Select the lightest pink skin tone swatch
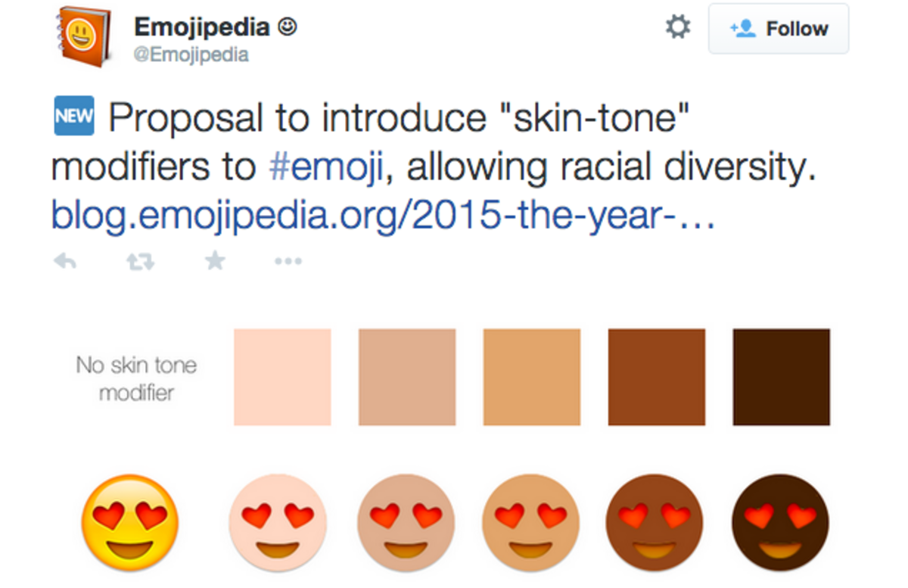This screenshot has height=588, width=908. [x=282, y=377]
